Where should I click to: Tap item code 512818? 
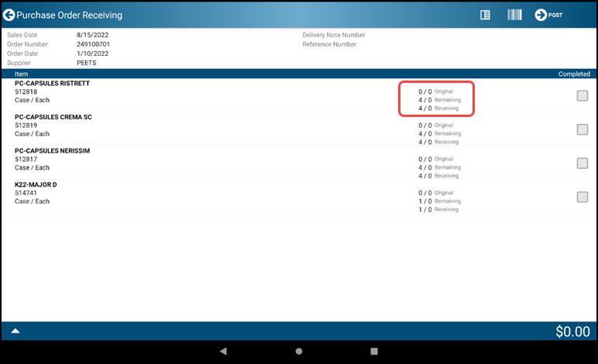[26, 91]
